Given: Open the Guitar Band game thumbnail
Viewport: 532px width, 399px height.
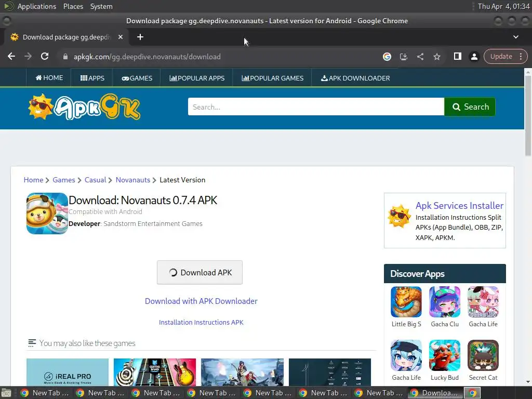Looking at the screenshot, I should 155,372.
